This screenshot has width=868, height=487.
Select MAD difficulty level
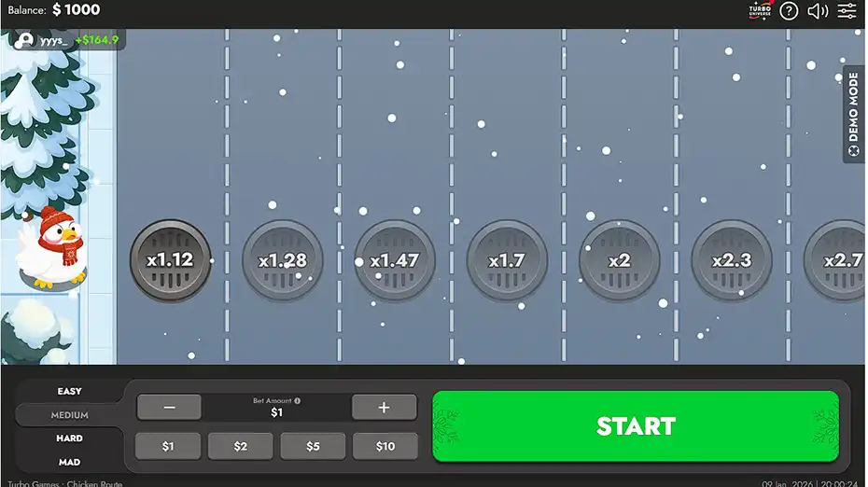tap(70, 462)
